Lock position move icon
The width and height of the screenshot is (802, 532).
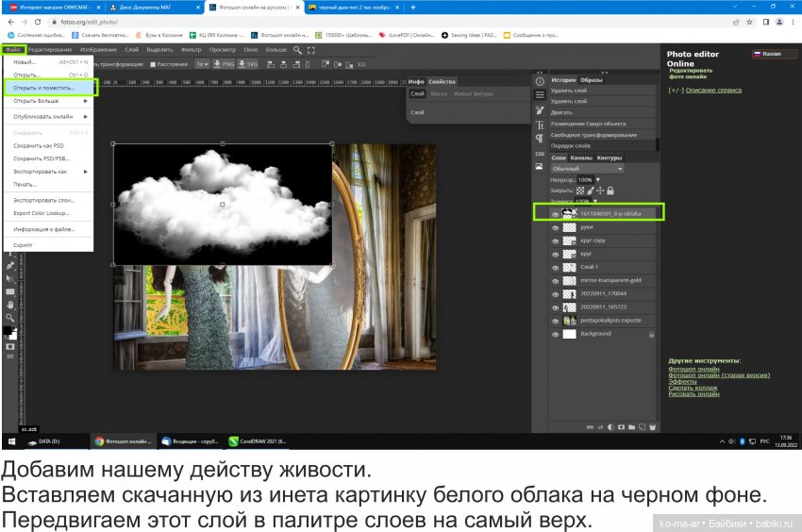coord(600,191)
